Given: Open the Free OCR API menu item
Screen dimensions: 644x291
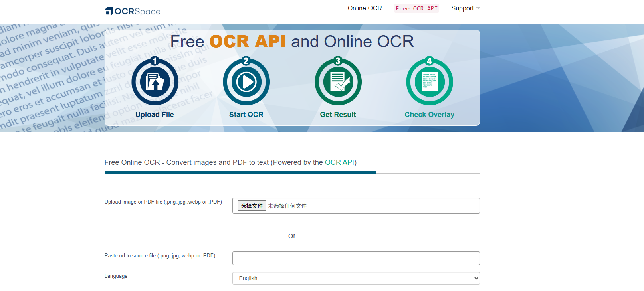Looking at the screenshot, I should [x=416, y=8].
